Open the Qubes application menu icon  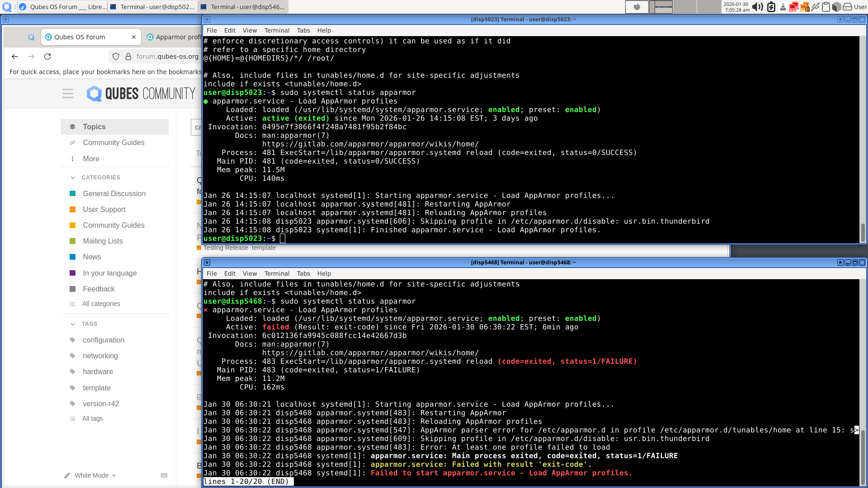(7, 7)
